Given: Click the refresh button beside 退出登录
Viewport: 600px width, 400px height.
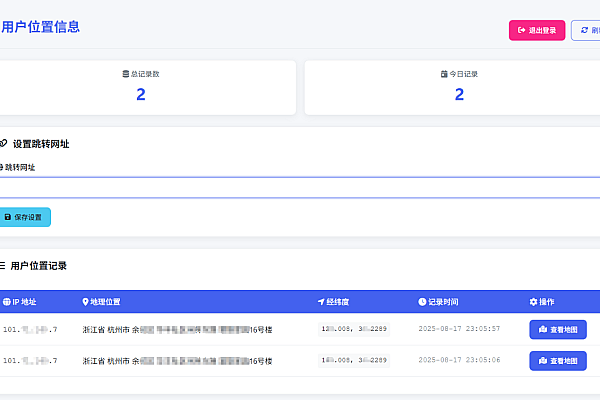Looking at the screenshot, I should coord(586,30).
